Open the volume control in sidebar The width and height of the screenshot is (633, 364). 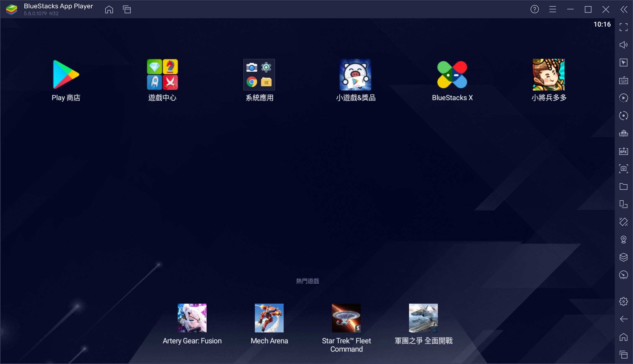(624, 45)
